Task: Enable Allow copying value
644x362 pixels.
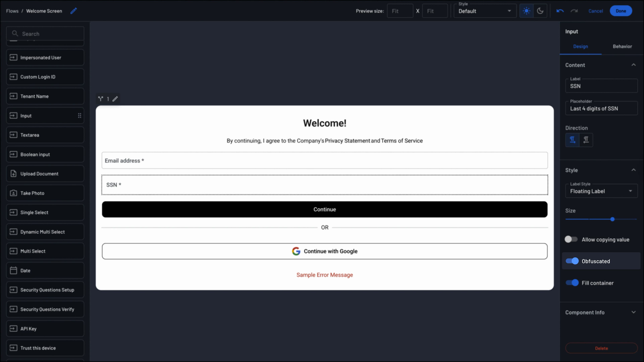Action: coord(571,239)
